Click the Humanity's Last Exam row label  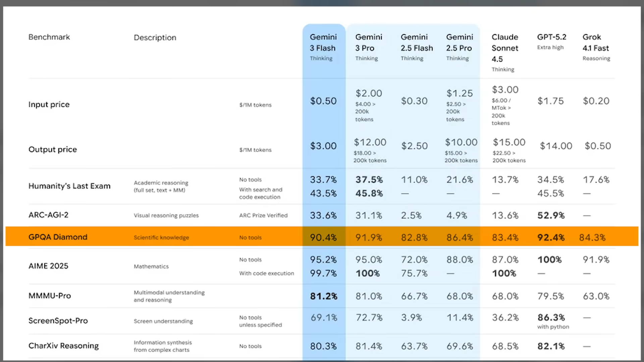point(69,186)
